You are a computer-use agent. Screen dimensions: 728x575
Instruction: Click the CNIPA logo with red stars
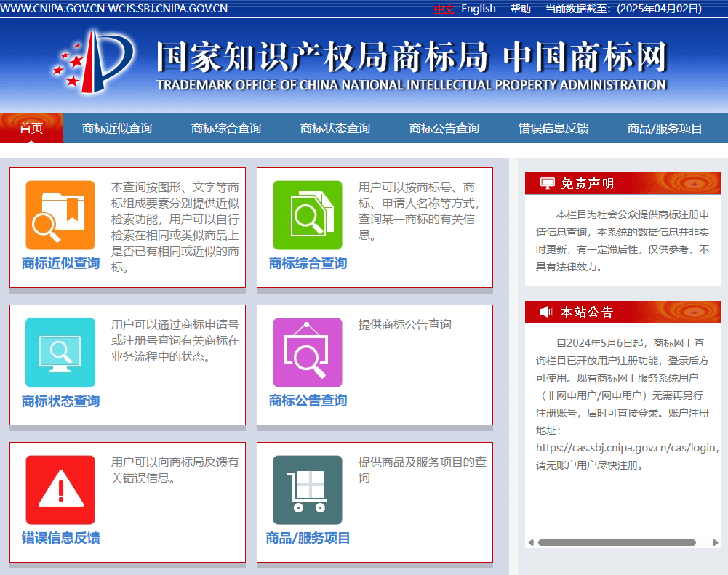pos(93,61)
